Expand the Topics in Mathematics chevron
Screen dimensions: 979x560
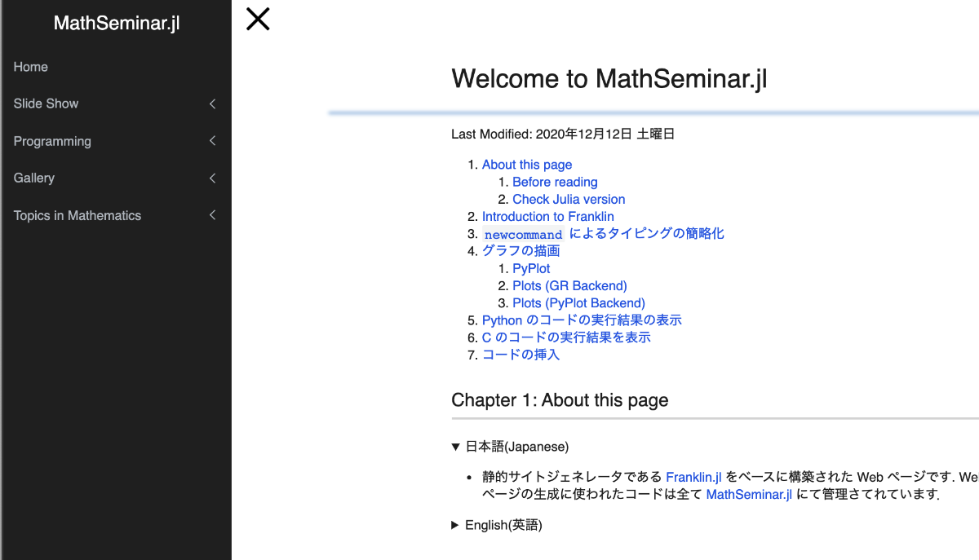[212, 215]
